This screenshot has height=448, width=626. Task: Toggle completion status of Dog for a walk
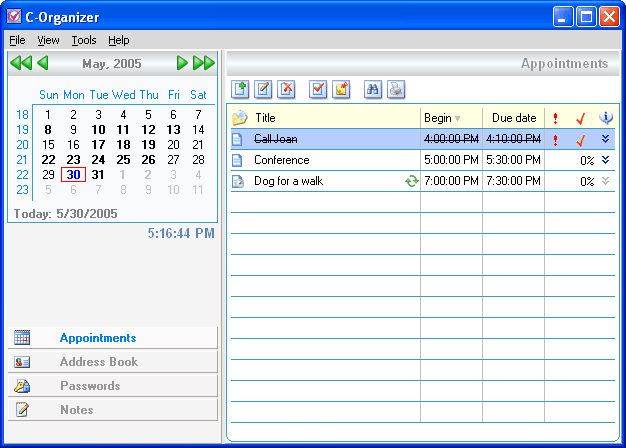pos(586,181)
